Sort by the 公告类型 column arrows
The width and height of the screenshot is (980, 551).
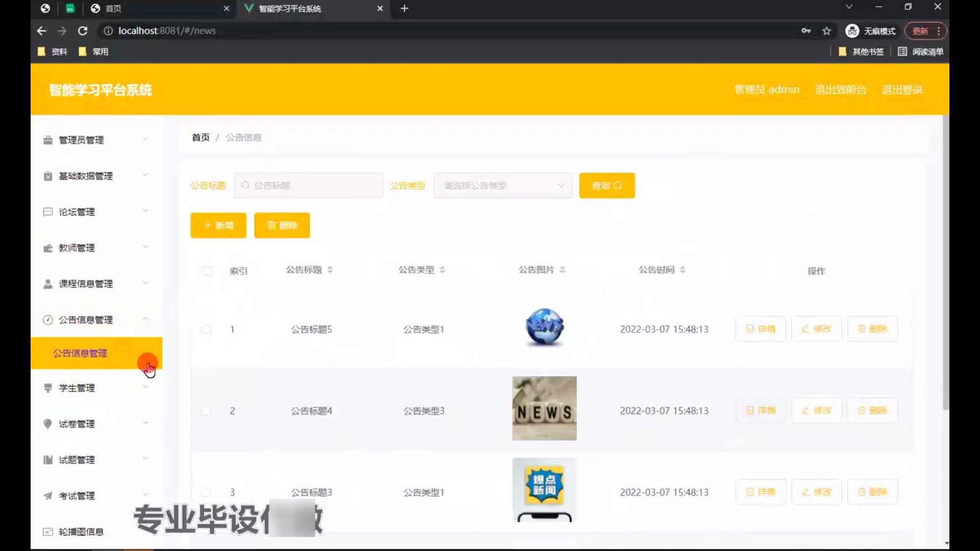pyautogui.click(x=443, y=270)
